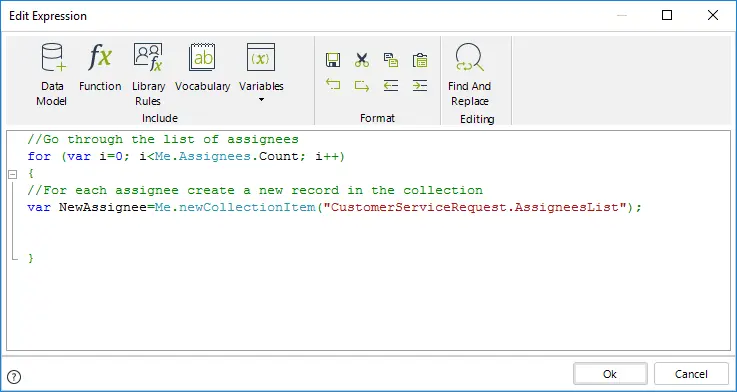This screenshot has width=737, height=392.
Task: Open help via question mark icon
Action: coord(15,376)
